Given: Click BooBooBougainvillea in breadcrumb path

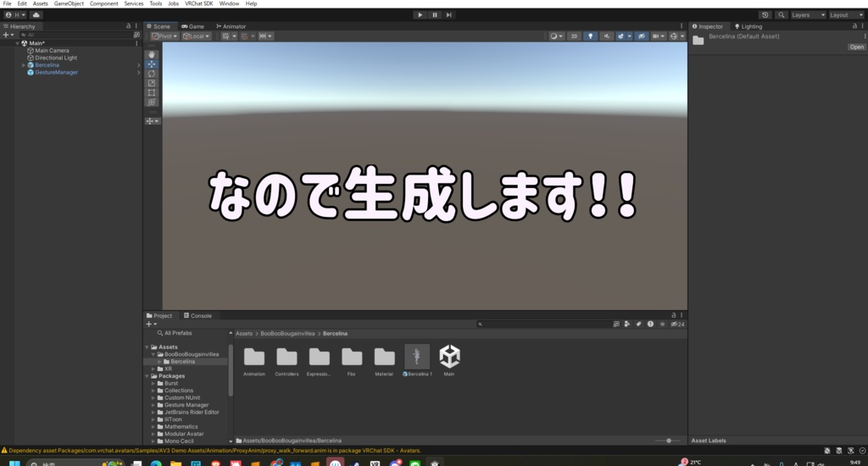Looking at the screenshot, I should click(x=287, y=333).
